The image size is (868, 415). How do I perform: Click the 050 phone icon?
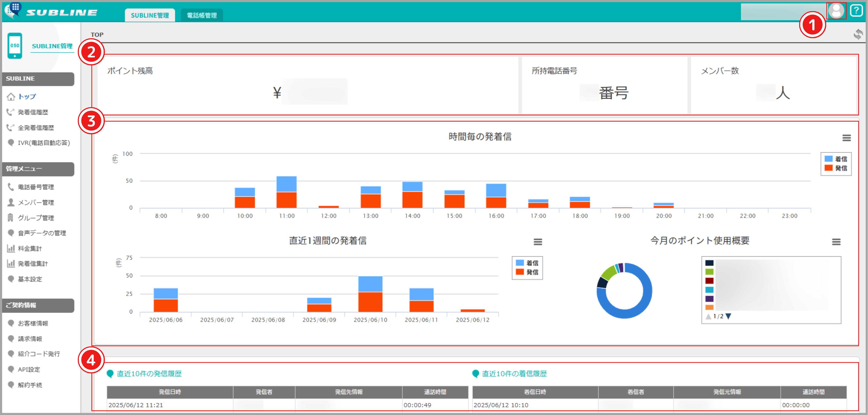tap(15, 46)
